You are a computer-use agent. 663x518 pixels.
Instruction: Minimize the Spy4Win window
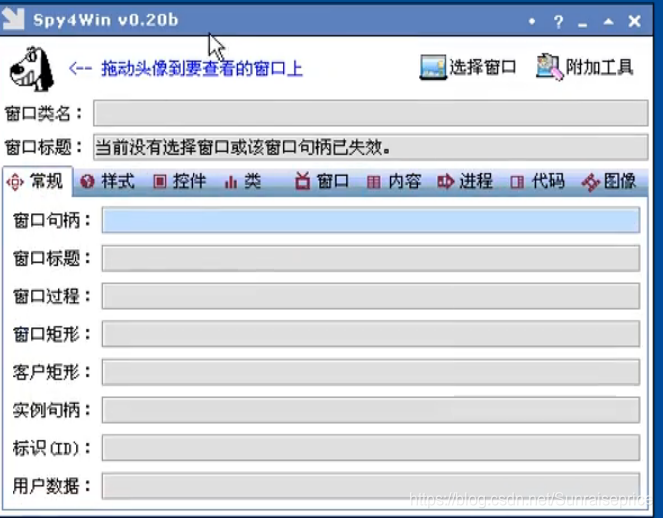(583, 25)
